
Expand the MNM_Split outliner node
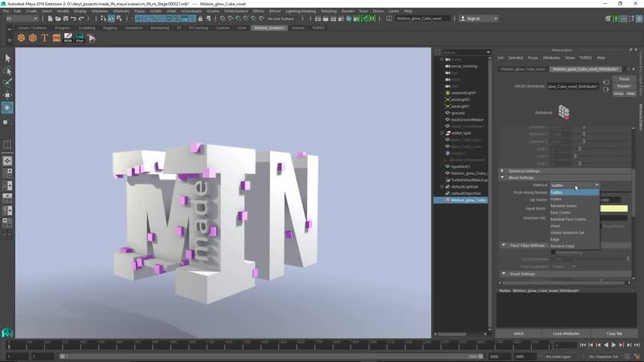(x=443, y=133)
